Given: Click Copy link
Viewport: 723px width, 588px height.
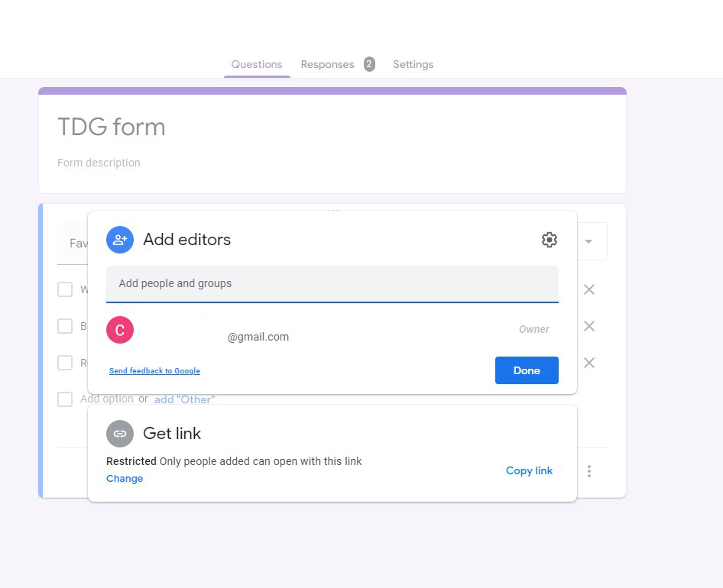Looking at the screenshot, I should pyautogui.click(x=529, y=470).
